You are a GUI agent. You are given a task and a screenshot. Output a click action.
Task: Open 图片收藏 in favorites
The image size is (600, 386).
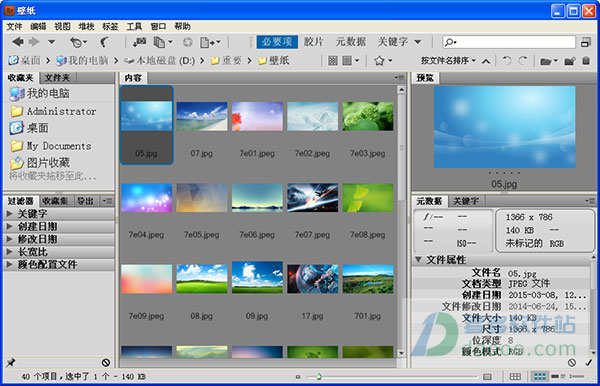point(40,163)
